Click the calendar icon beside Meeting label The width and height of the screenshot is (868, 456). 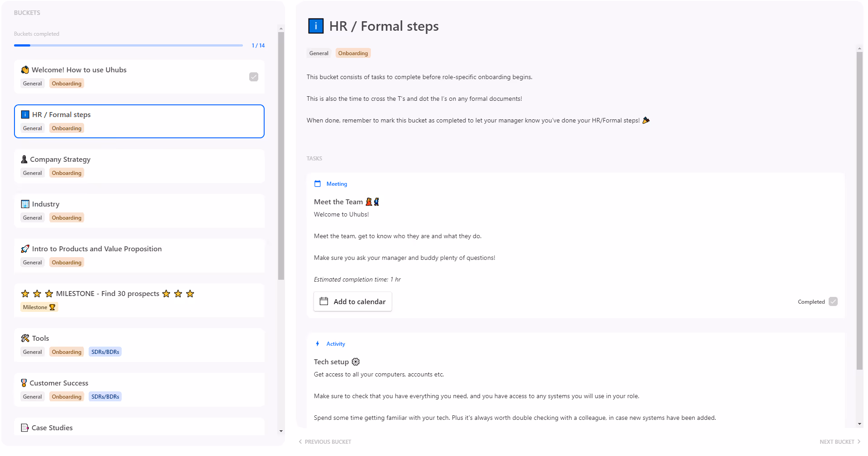318,183
